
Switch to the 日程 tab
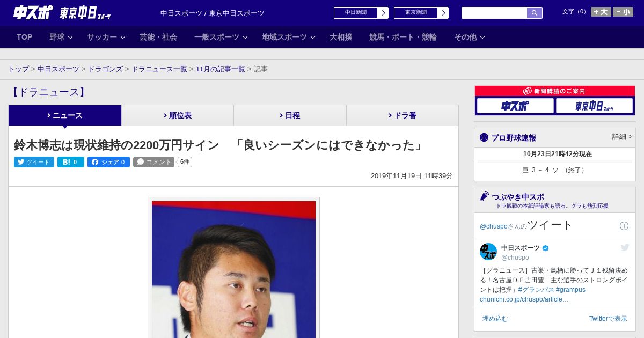tap(290, 115)
